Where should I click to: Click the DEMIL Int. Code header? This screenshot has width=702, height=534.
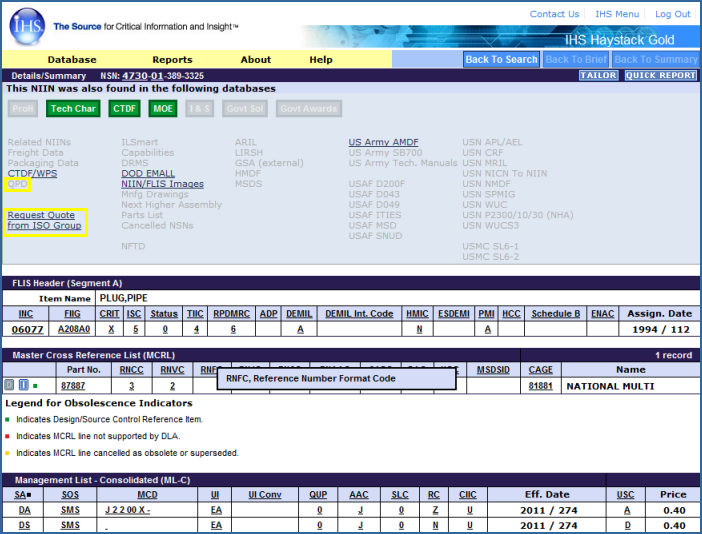[359, 314]
